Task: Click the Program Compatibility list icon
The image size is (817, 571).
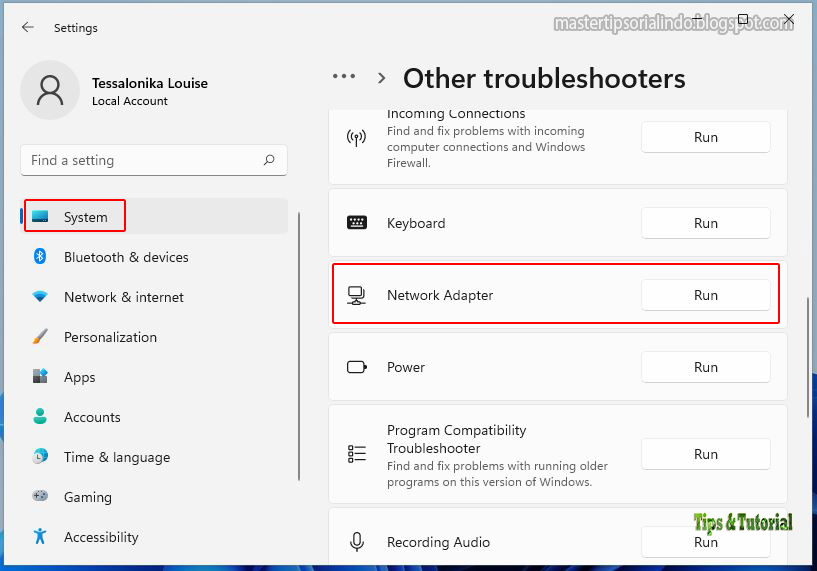Action: 356,454
